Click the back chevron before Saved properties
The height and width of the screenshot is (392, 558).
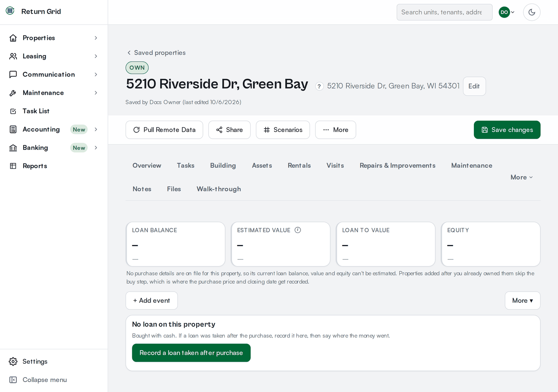click(129, 53)
